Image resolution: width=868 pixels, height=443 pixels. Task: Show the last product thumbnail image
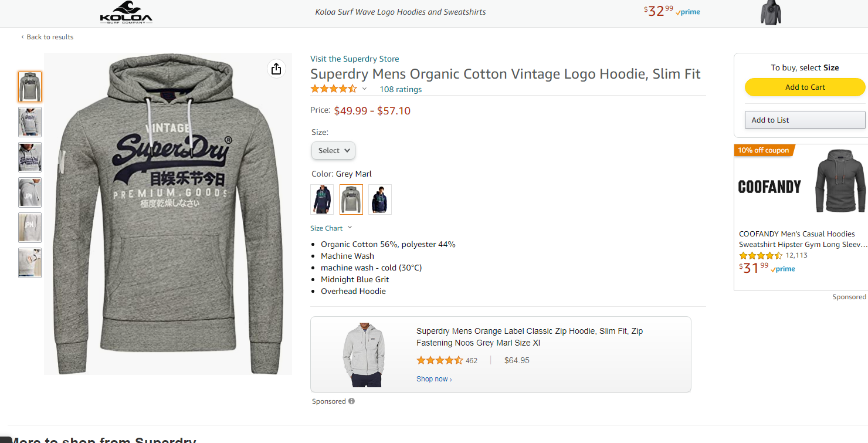[30, 263]
